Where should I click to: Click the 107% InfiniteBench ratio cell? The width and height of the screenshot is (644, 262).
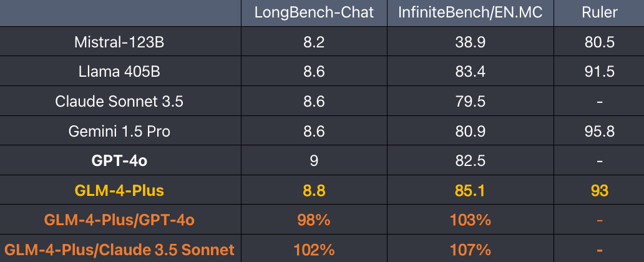(x=471, y=250)
